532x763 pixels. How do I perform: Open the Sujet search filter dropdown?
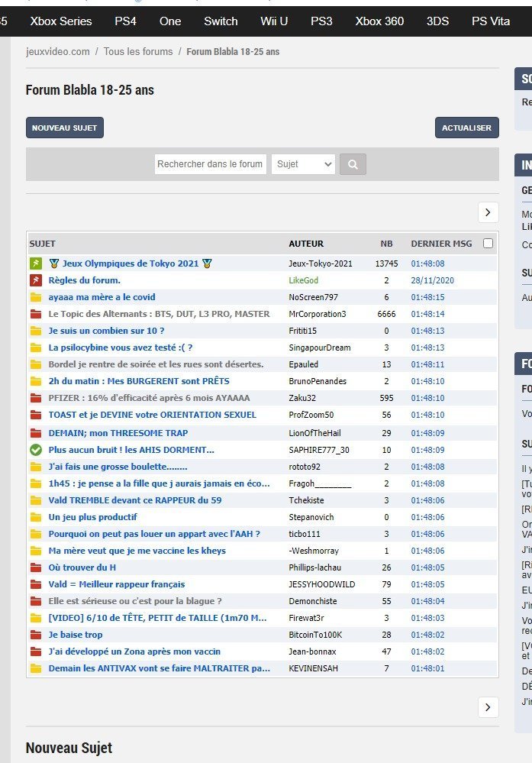pyautogui.click(x=303, y=164)
